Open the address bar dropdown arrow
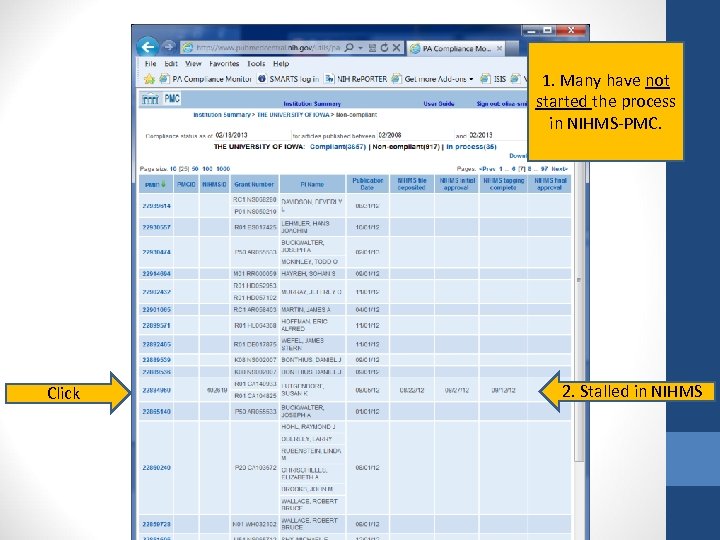 (360, 48)
